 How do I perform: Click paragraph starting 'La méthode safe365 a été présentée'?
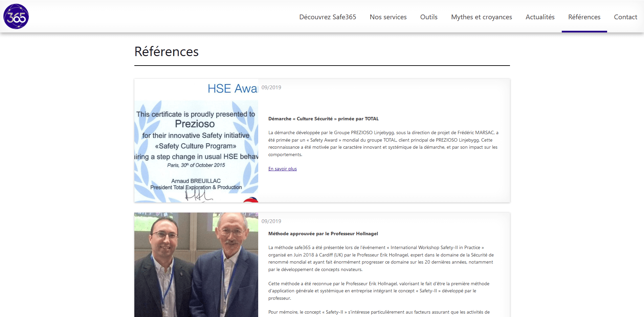[381, 259]
